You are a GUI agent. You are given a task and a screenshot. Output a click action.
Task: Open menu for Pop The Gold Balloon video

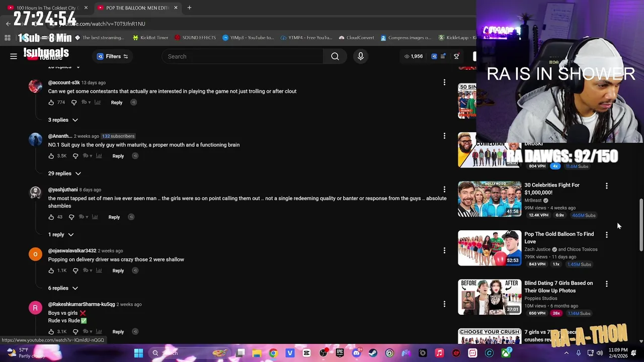606,235
